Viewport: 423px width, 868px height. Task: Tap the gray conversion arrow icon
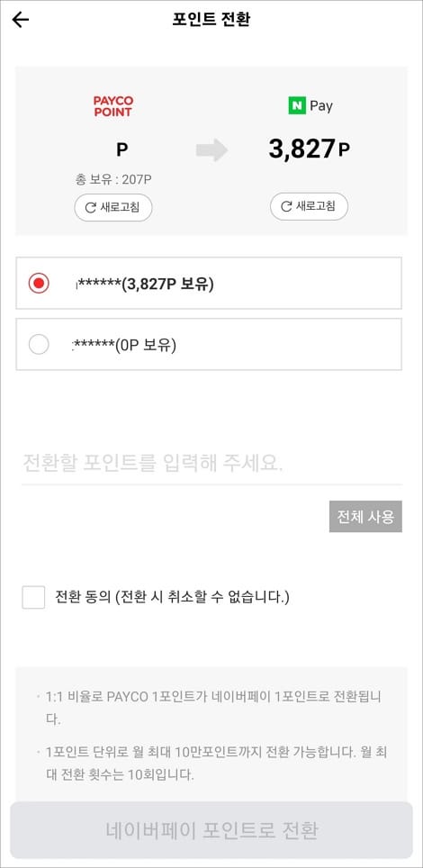pyautogui.click(x=211, y=150)
